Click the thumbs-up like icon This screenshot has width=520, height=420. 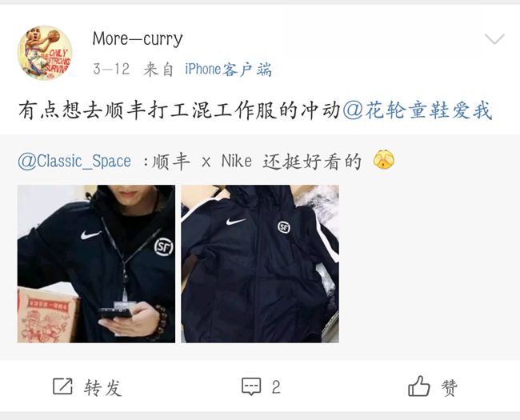coord(419,386)
